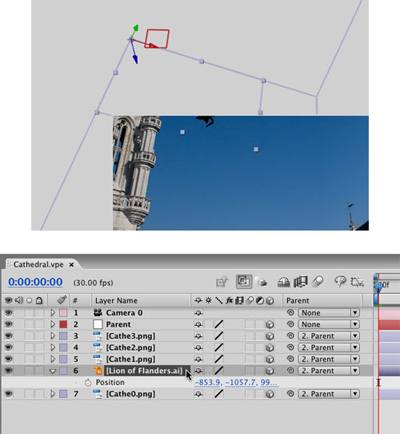Click the 3D cube icon for Parent layer
Screen dimensions: 400x434
270,324
